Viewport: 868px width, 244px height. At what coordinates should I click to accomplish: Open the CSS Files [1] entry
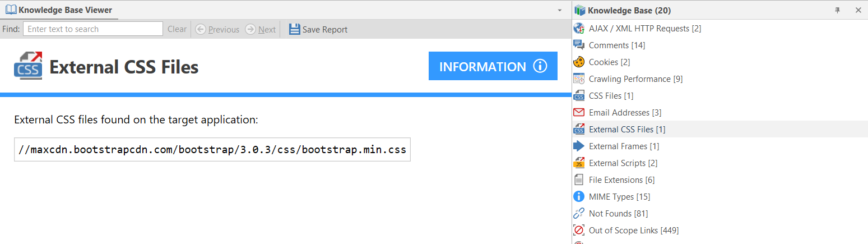[611, 96]
